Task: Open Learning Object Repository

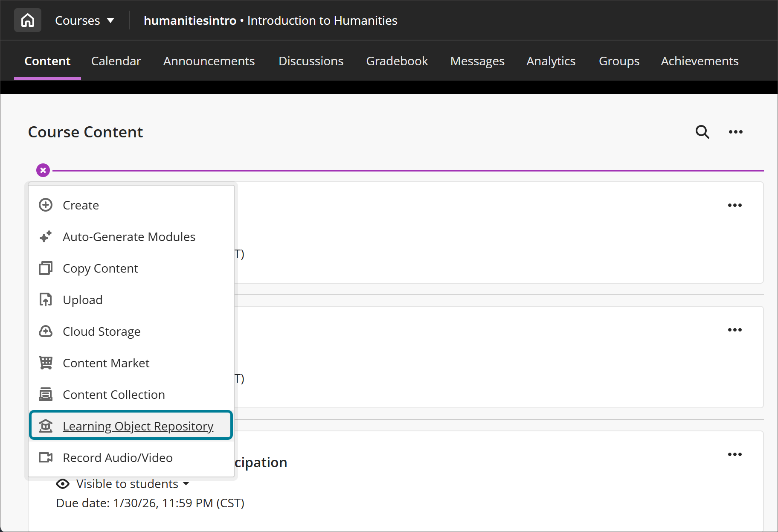Action: [138, 426]
